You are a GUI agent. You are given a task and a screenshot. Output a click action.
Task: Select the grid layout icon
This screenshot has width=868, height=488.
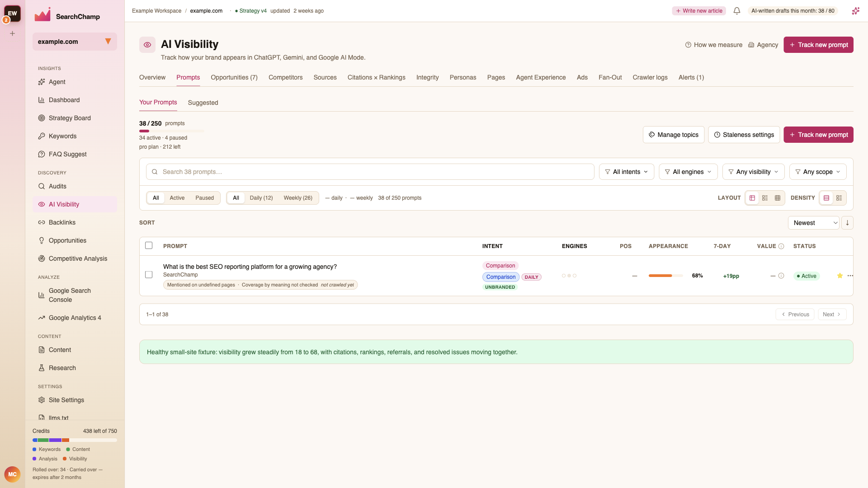(x=778, y=198)
